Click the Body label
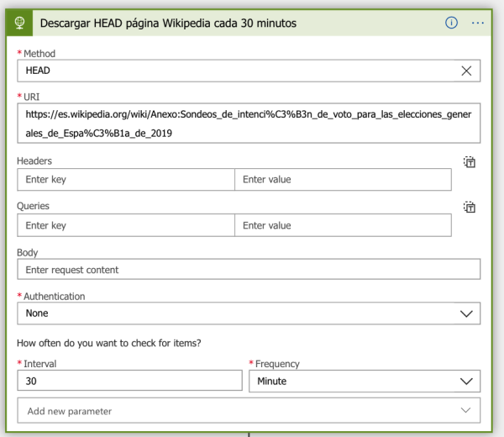 [x=28, y=253]
